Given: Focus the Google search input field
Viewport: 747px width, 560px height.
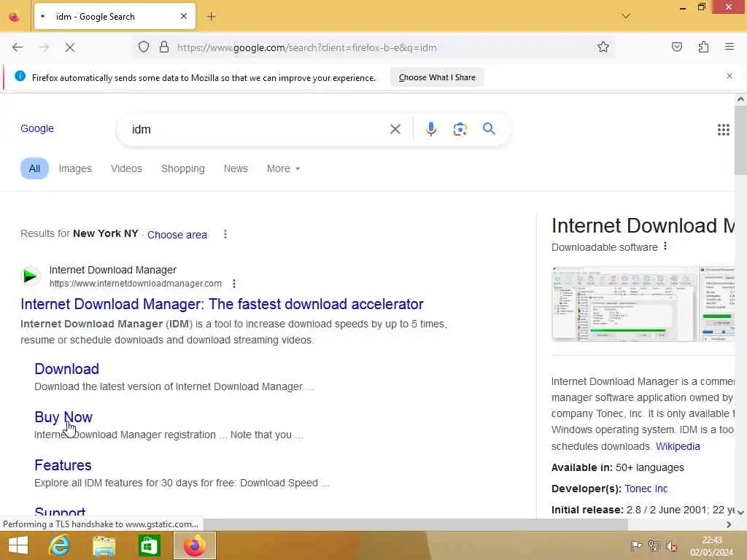Looking at the screenshot, I should click(258, 130).
